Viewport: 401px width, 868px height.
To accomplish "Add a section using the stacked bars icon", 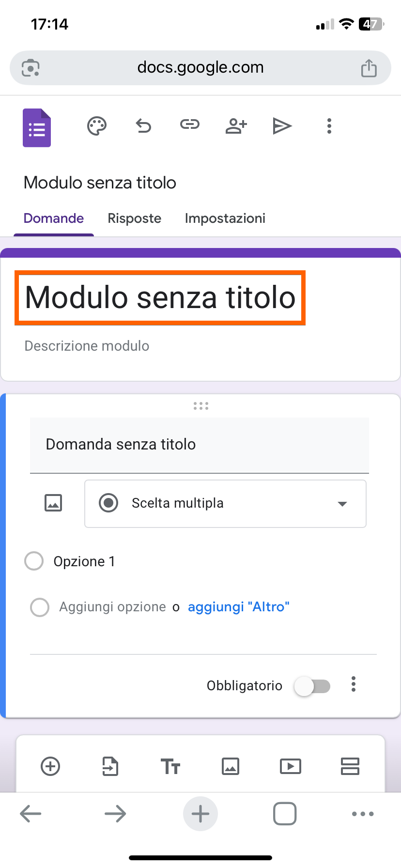I will pyautogui.click(x=350, y=766).
